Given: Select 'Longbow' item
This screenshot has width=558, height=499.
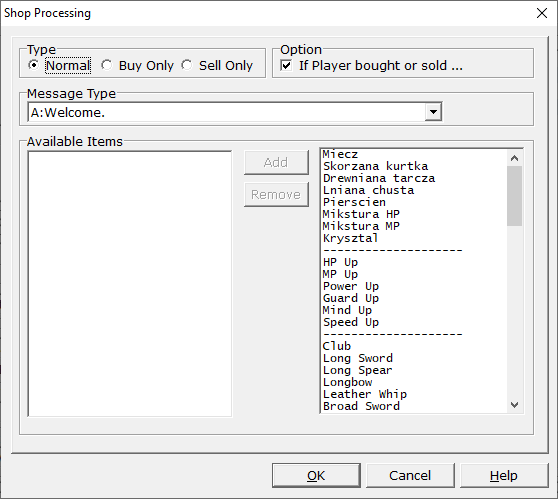Looking at the screenshot, I should (x=414, y=382).
